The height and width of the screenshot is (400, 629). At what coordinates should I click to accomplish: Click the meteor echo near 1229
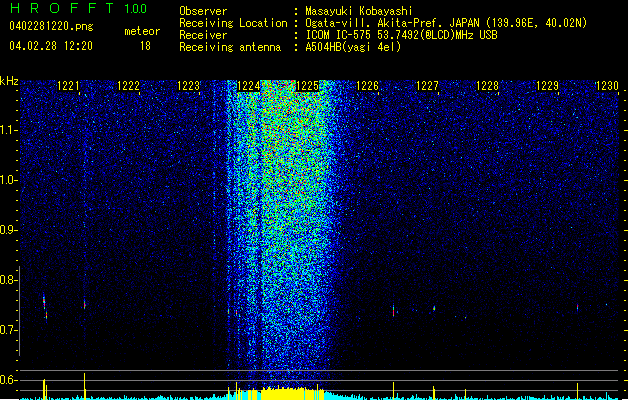pyautogui.click(x=578, y=307)
